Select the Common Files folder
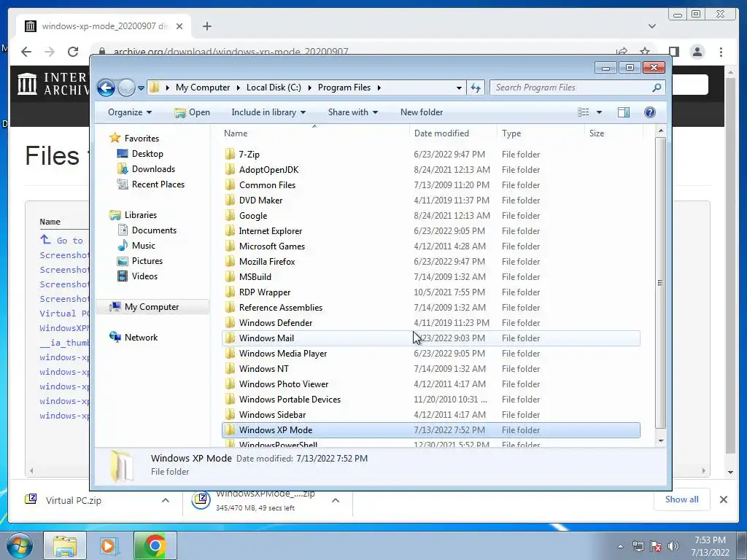Viewport: 747px width, 560px height. pos(267,185)
